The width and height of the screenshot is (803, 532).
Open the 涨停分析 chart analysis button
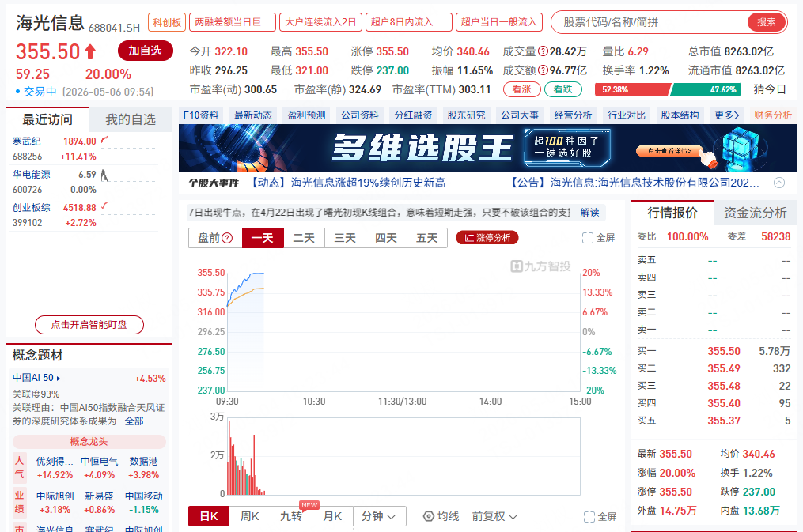tap(487, 238)
